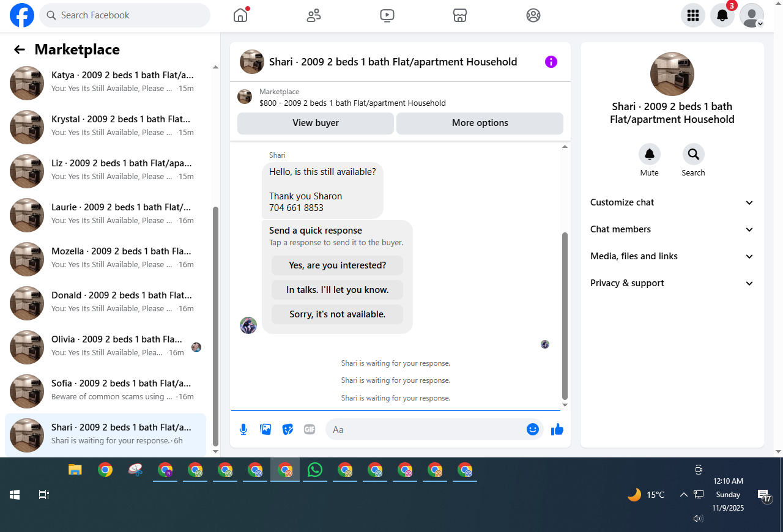Open the Groups icon in top navigation
This screenshot has height=532, width=783.
click(533, 15)
